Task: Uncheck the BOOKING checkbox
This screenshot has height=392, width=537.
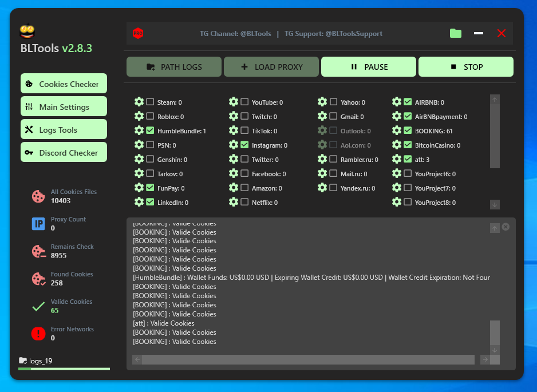Action: point(408,130)
